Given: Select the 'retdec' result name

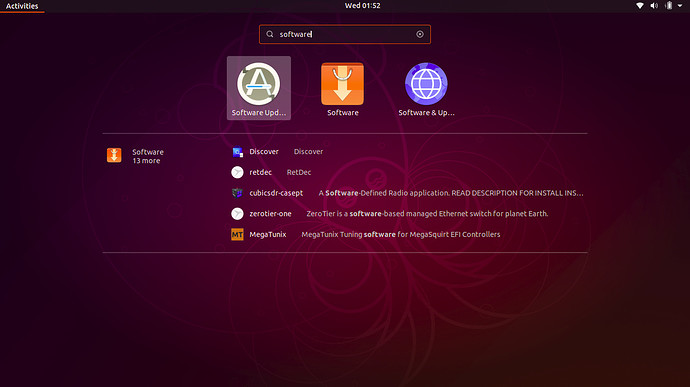Looking at the screenshot, I should tap(261, 172).
